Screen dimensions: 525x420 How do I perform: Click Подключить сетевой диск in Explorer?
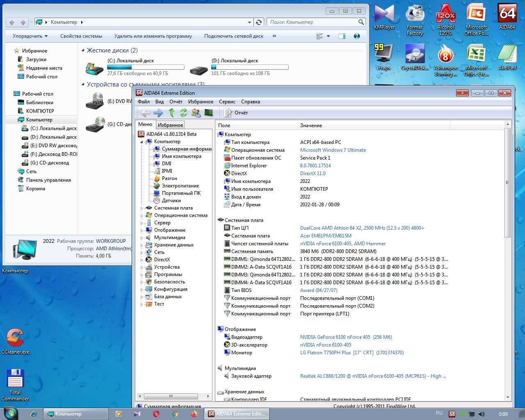coord(234,36)
